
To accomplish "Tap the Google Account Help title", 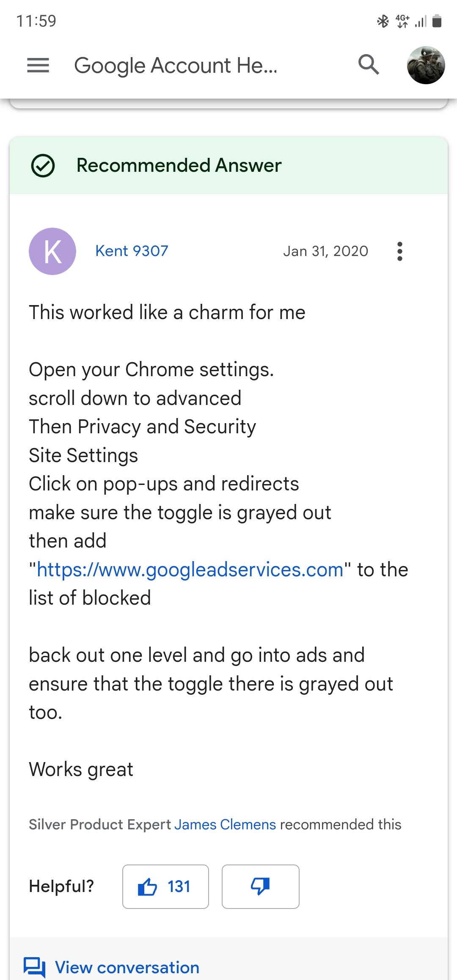I will [176, 66].
